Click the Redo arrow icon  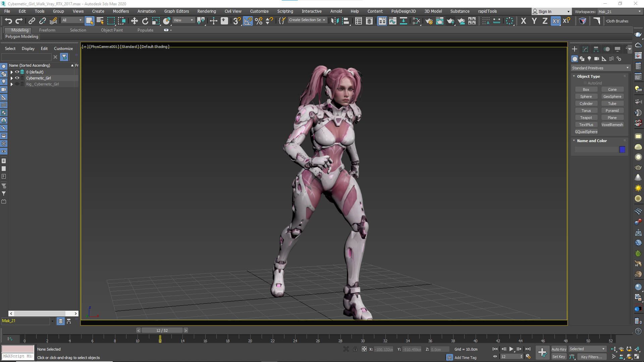(x=19, y=21)
